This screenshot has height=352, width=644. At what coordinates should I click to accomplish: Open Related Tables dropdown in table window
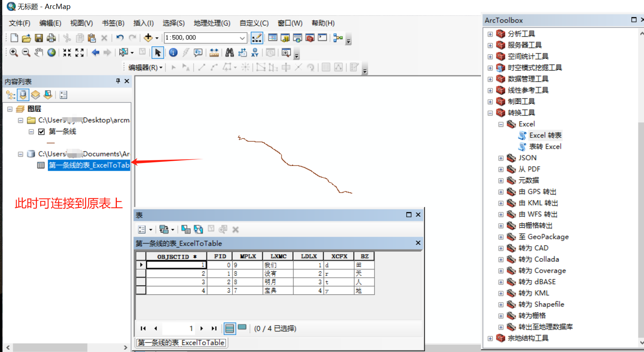167,230
